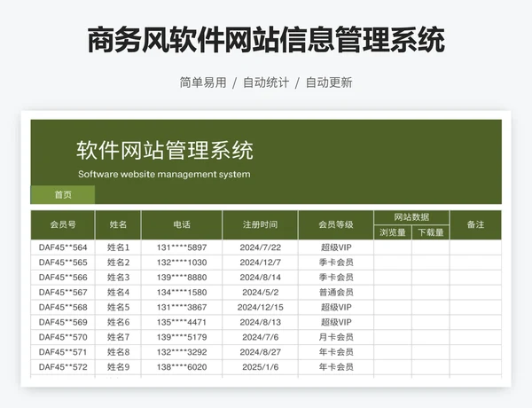Viewport: 532px width, 408px height.
Task: Click member ID cell DAF45**566
Action: coord(63,278)
